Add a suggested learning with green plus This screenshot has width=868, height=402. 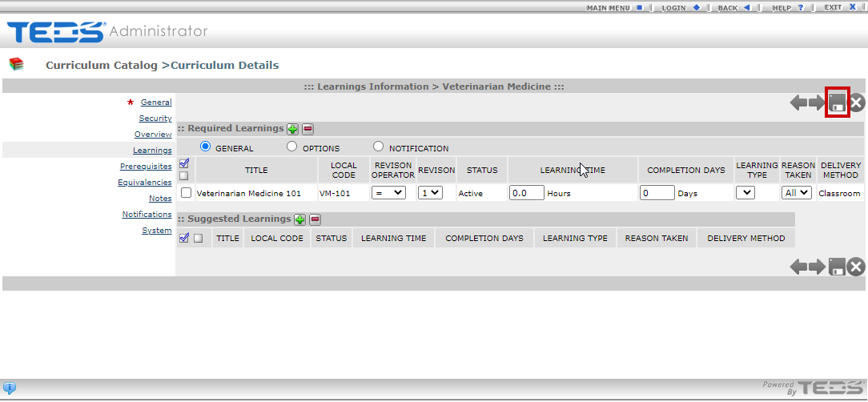point(300,219)
